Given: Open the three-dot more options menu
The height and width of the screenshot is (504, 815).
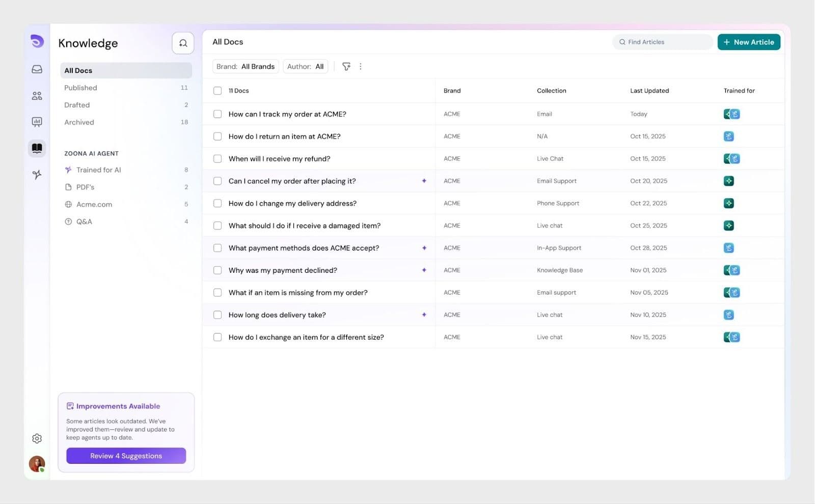Looking at the screenshot, I should pos(361,67).
